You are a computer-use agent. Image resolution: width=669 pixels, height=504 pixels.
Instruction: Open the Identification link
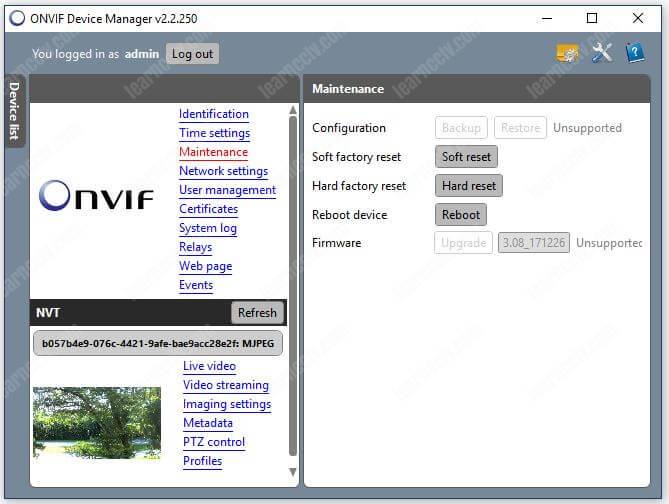pyautogui.click(x=214, y=114)
